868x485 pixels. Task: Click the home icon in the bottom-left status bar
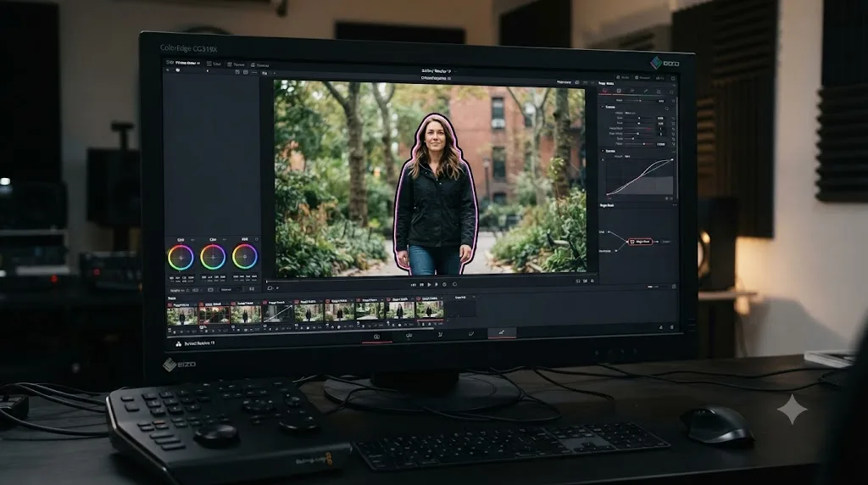178,343
